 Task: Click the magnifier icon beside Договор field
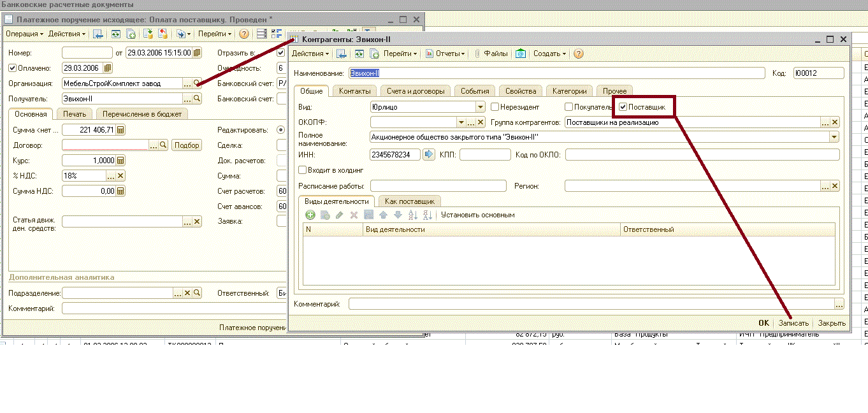[163, 145]
